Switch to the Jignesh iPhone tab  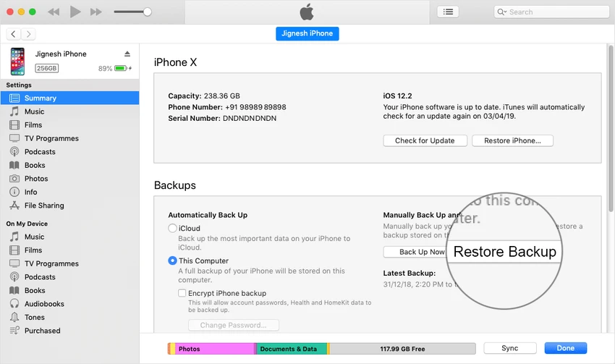tap(307, 34)
